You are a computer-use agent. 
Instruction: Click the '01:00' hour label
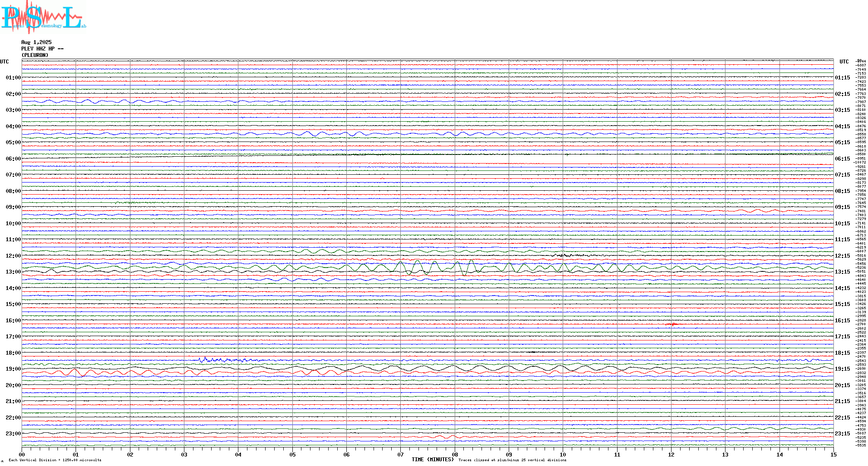(x=13, y=78)
